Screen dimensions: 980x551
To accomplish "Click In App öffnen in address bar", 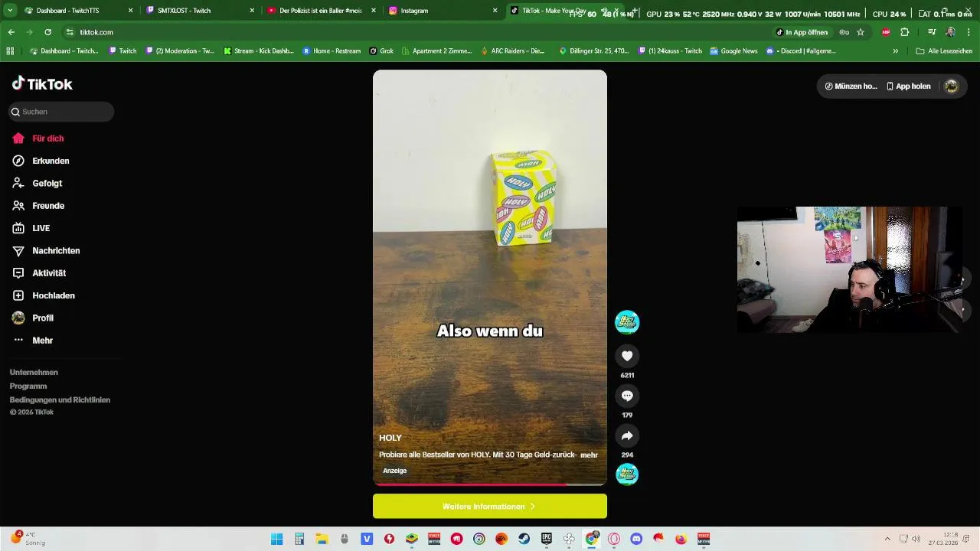I will 802,32.
